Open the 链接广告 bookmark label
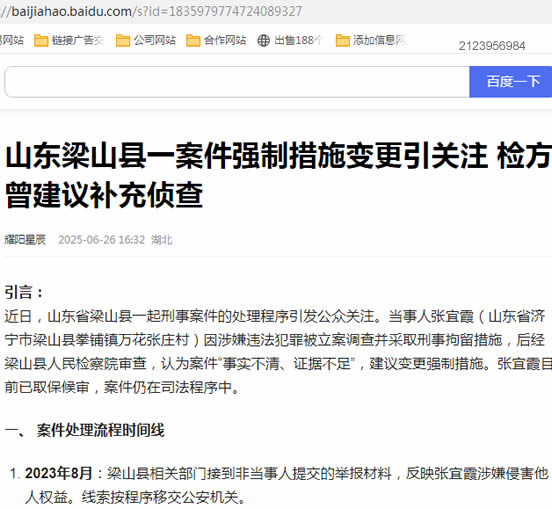Viewport: 552px width, 509px height. click(x=77, y=40)
